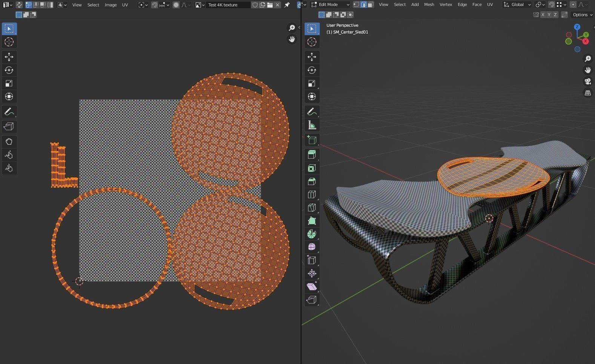595x364 pixels.
Task: Toggle X axis mirror
Action: coord(543,15)
